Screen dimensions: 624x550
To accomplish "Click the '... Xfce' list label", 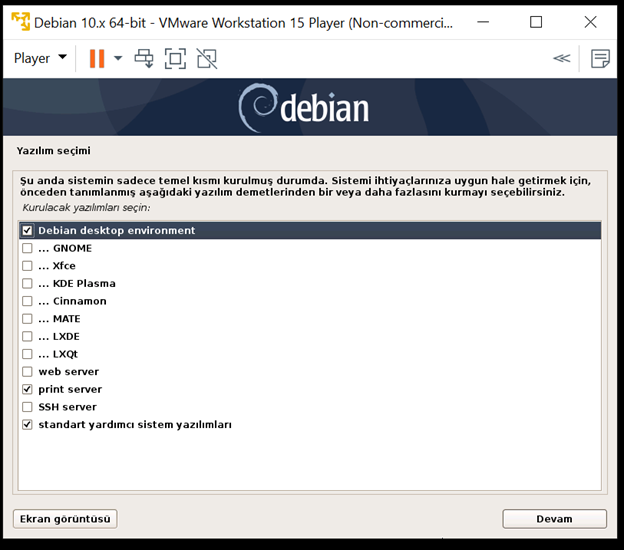I will pyautogui.click(x=57, y=265).
